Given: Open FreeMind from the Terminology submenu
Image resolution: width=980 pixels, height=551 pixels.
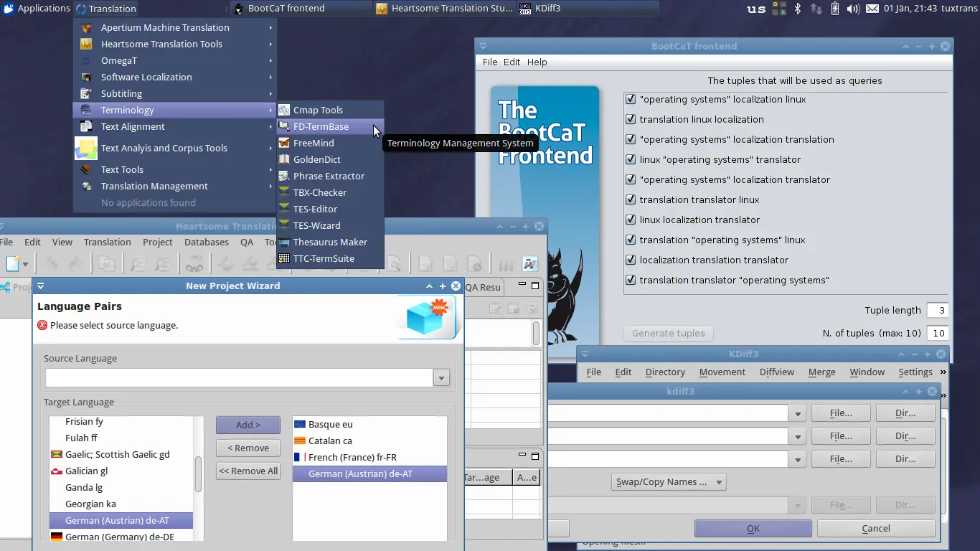Looking at the screenshot, I should point(330,143).
